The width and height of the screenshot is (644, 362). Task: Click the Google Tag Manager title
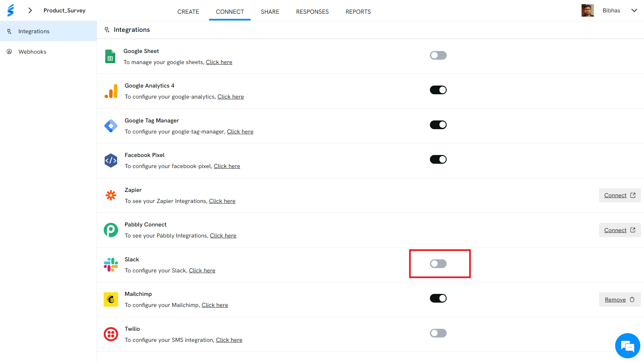coord(152,120)
